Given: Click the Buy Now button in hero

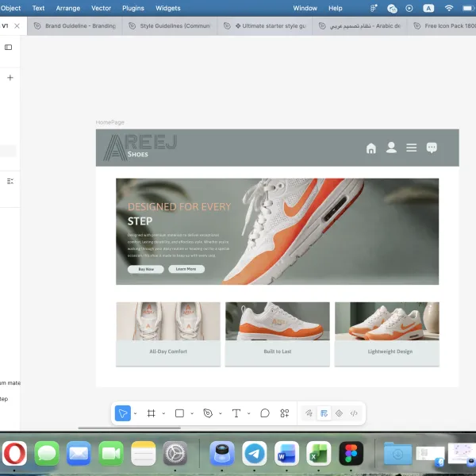Looking at the screenshot, I should coord(146,269).
